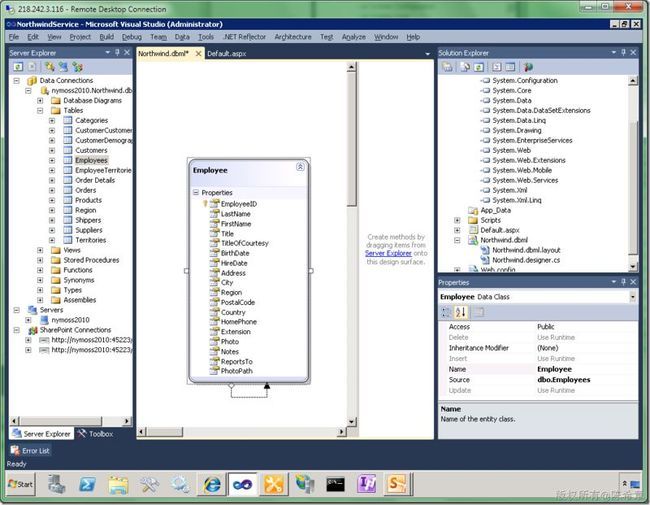Screen dimensions: 650x505
Task: Collapse Northwind.dbml node in Solution Explorer
Action: pos(457,240)
